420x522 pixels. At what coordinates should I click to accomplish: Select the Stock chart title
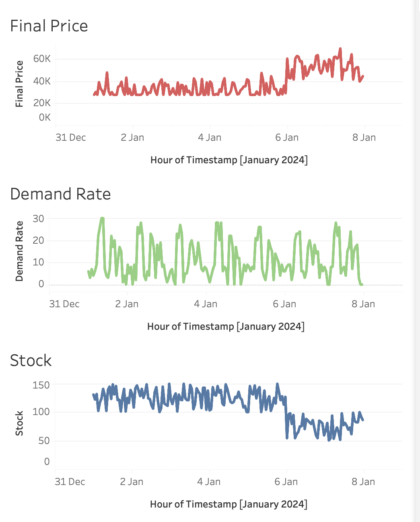31,360
